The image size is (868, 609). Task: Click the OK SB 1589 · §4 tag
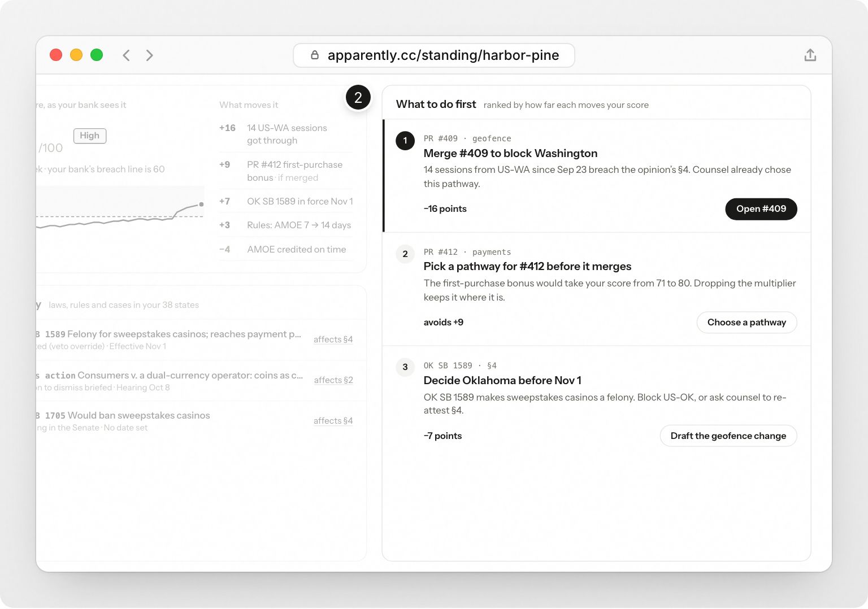460,366
